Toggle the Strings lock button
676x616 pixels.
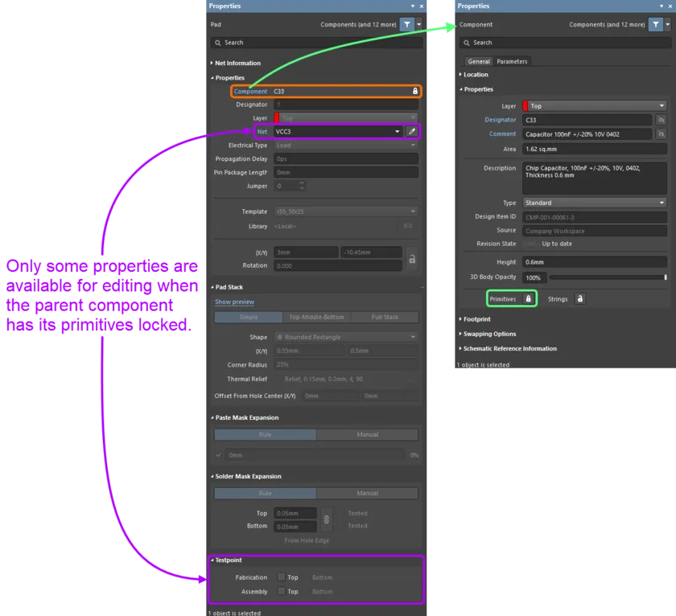pos(580,298)
